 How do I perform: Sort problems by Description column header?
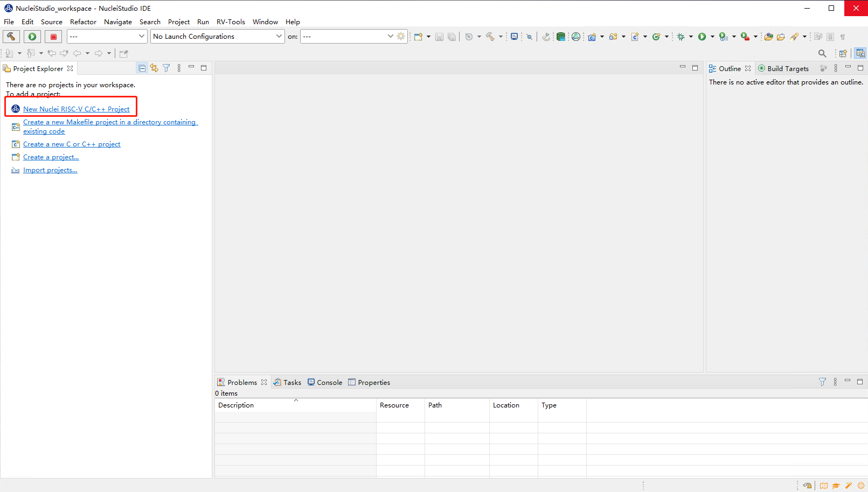click(x=236, y=405)
